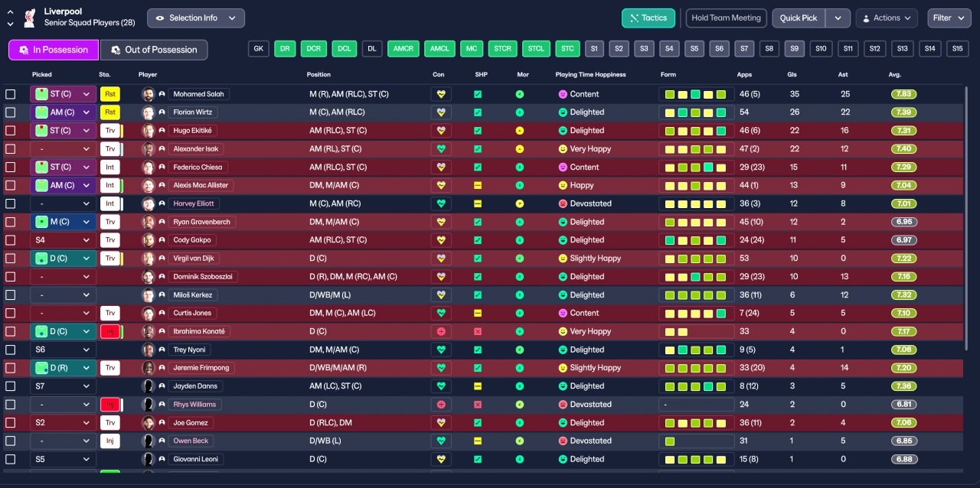Click the Quick Pick button
The image size is (980, 488).
click(x=799, y=18)
